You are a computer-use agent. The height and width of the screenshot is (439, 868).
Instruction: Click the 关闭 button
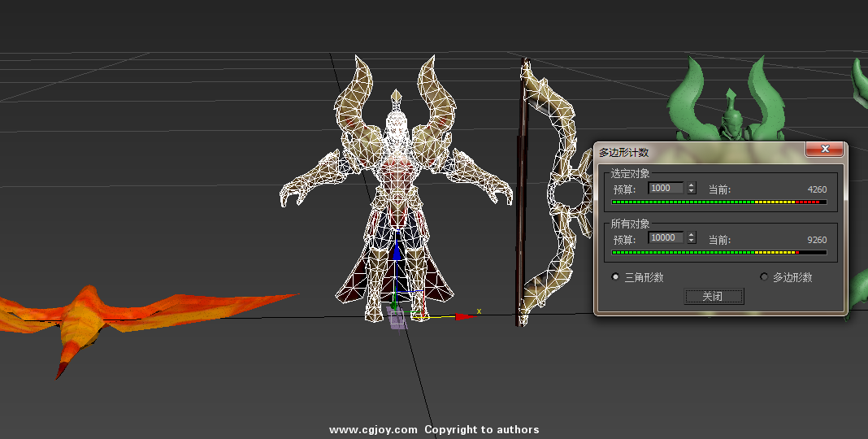(713, 297)
